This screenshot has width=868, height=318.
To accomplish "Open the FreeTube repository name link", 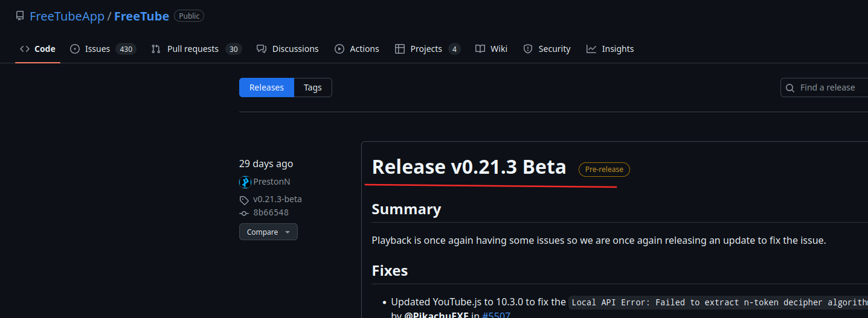I will (141, 16).
